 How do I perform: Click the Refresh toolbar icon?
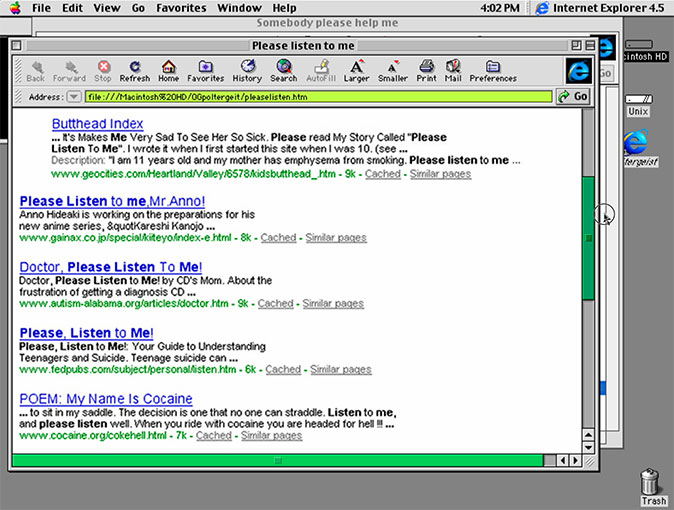(135, 70)
